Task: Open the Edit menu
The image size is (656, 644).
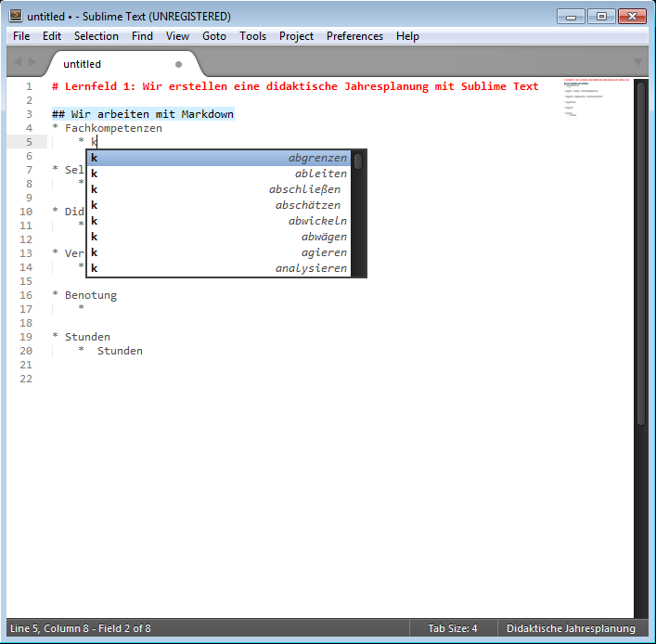Action: [52, 36]
